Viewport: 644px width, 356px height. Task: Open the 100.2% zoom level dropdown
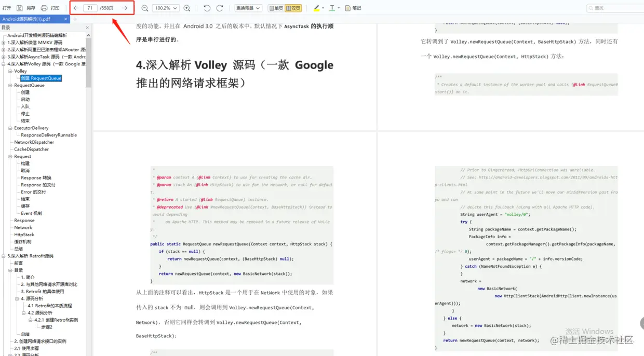[x=166, y=8]
